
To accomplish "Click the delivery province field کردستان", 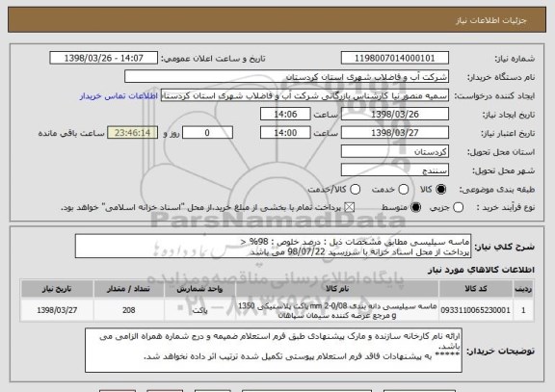I will 395,152.
